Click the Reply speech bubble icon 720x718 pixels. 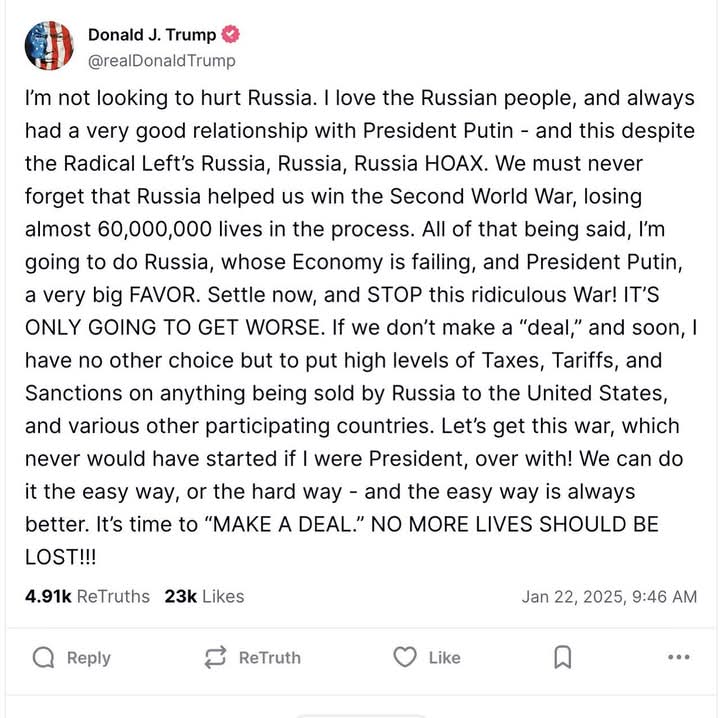pyautogui.click(x=43, y=657)
